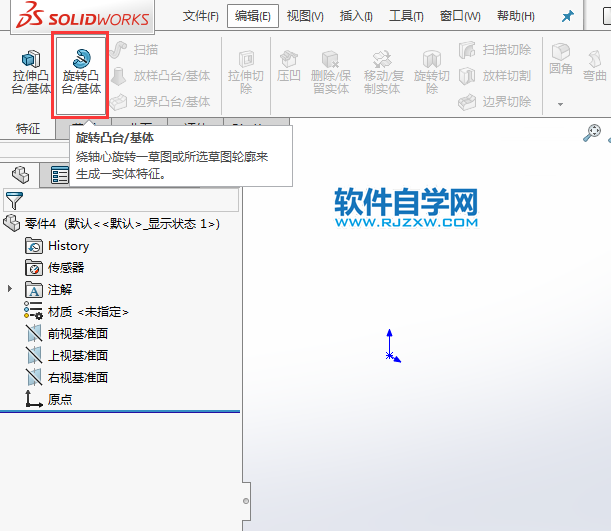Select the 传感器 sensors folder
The height and width of the screenshot is (531, 611).
tap(55, 268)
